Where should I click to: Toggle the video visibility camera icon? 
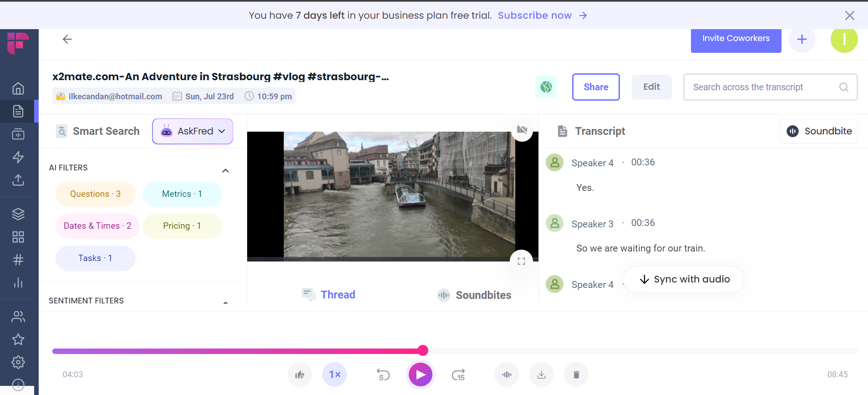coord(522,130)
